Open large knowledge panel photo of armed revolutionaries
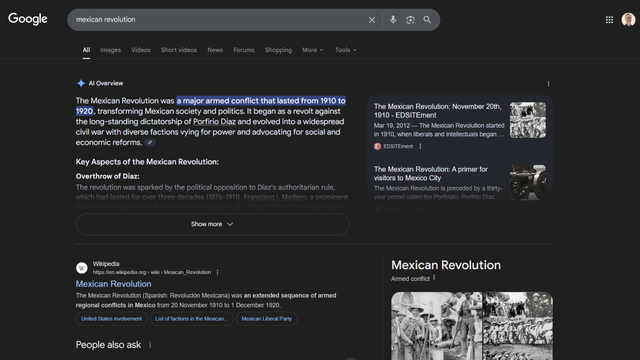 [436, 326]
